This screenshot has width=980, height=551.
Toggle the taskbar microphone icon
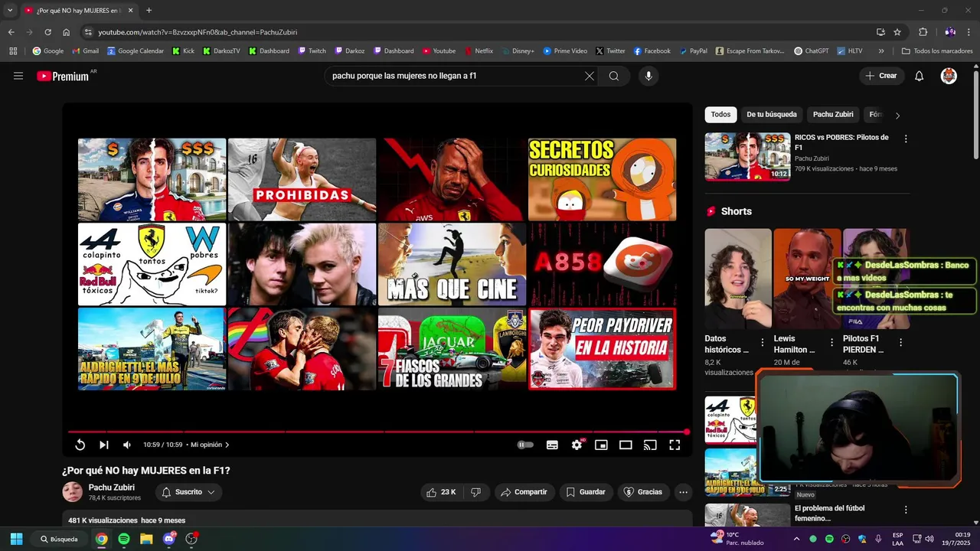click(878, 539)
